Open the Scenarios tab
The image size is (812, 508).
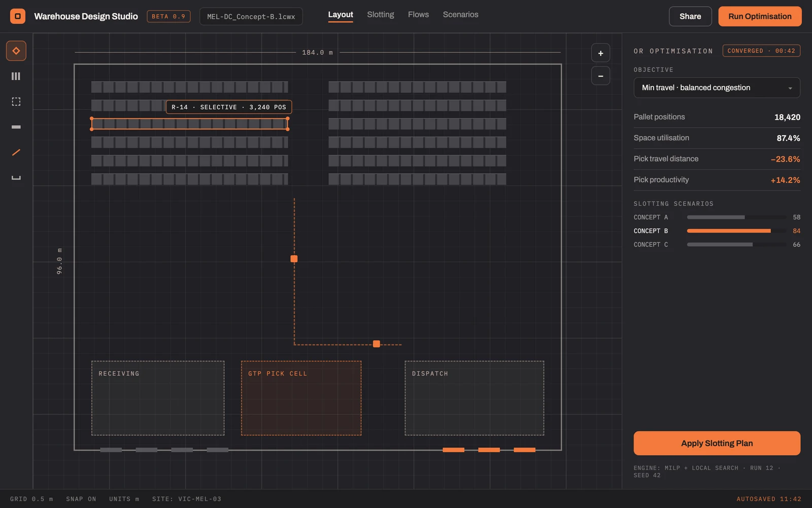460,15
